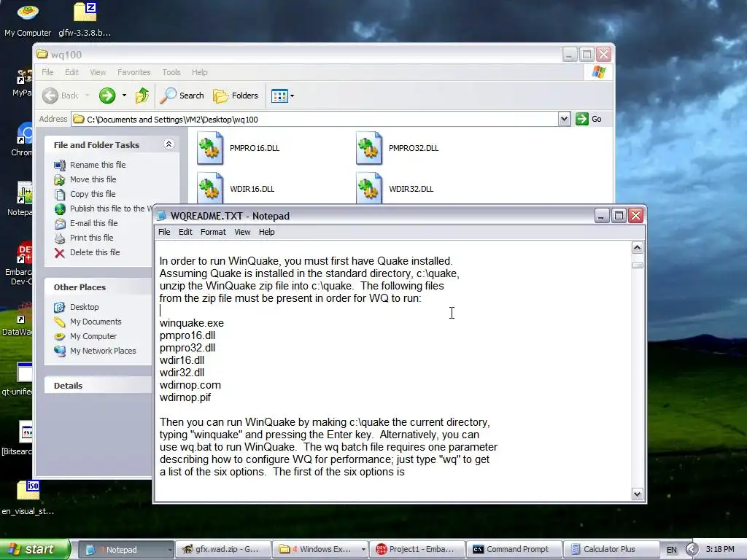Viewport: 747px width, 560px height.
Task: Toggle the Folders pane button
Action: [236, 96]
